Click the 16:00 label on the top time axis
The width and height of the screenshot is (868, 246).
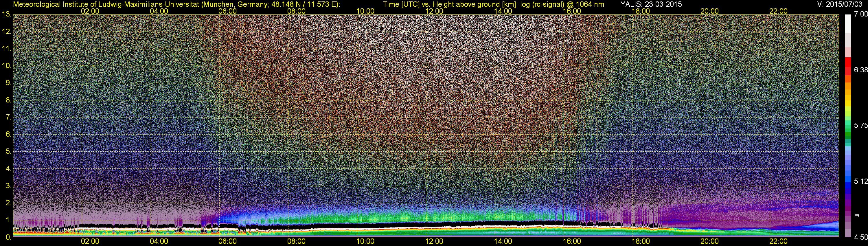click(x=572, y=11)
